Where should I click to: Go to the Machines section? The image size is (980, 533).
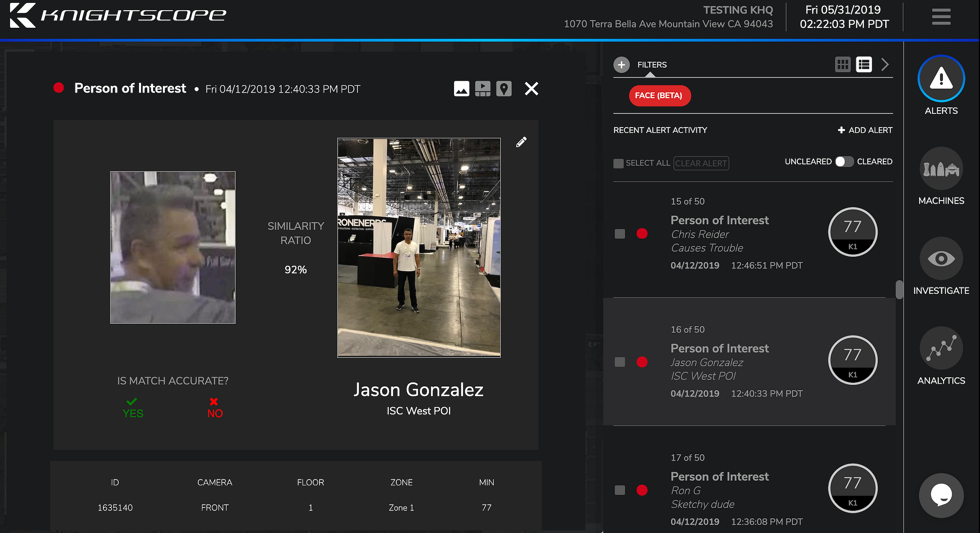(941, 169)
